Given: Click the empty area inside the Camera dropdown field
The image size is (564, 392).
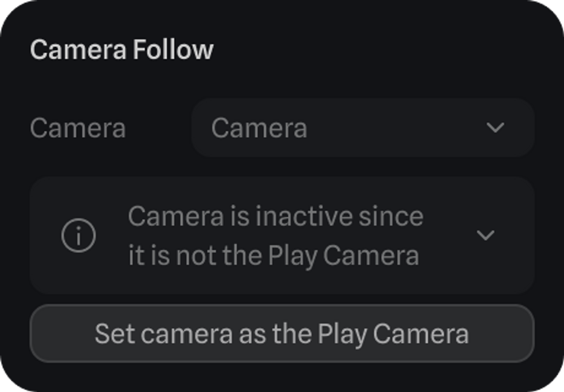Looking at the screenshot, I should click(395, 128).
